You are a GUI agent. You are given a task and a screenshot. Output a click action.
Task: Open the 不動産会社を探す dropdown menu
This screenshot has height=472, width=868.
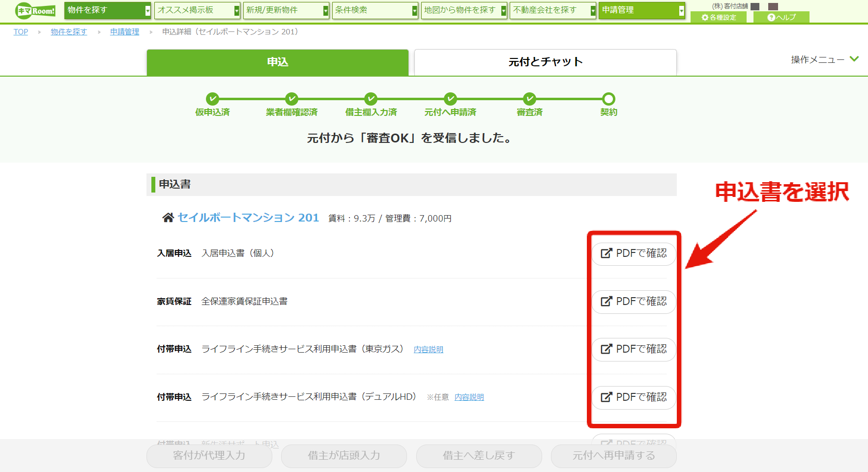click(553, 10)
